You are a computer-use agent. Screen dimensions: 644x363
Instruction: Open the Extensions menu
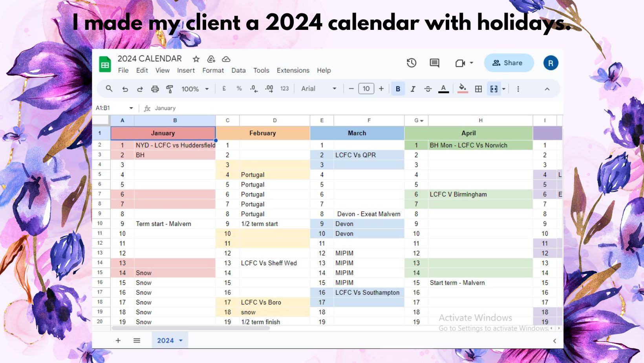[293, 70]
